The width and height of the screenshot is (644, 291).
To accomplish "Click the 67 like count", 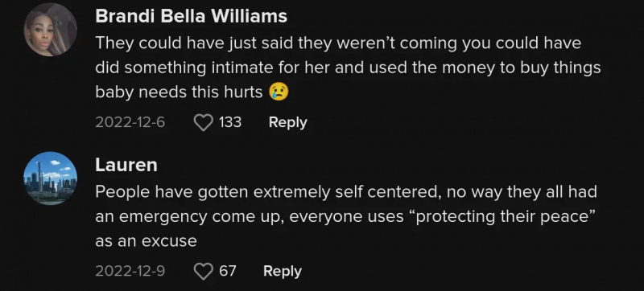I will point(228,271).
